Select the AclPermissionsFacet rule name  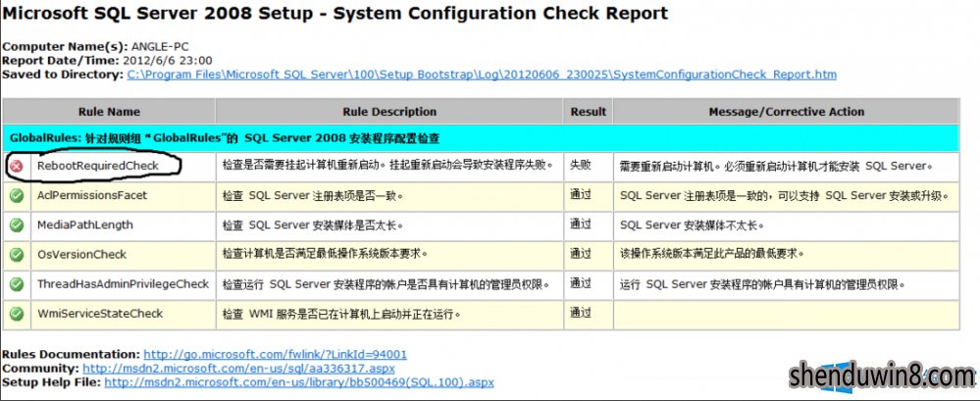point(92,195)
